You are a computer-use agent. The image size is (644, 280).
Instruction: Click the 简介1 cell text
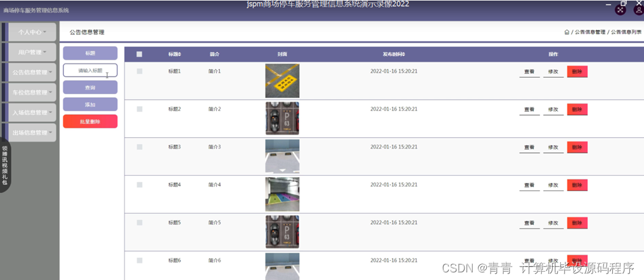(x=214, y=71)
